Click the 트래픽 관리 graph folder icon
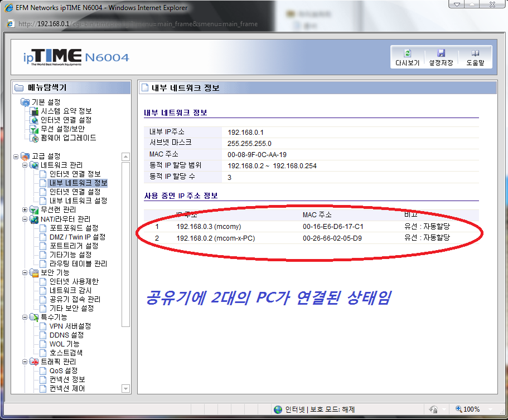This screenshot has width=508, height=420. pyautogui.click(x=34, y=362)
